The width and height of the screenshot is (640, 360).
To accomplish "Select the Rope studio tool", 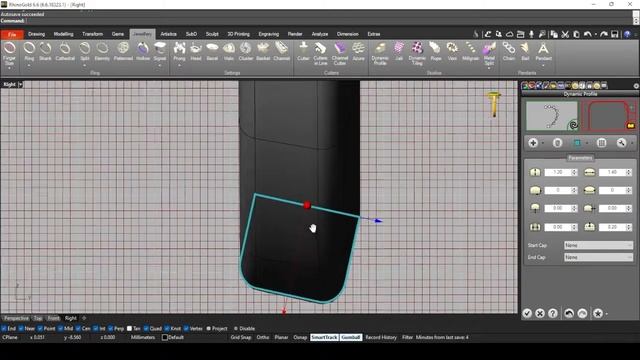I will 436,52.
